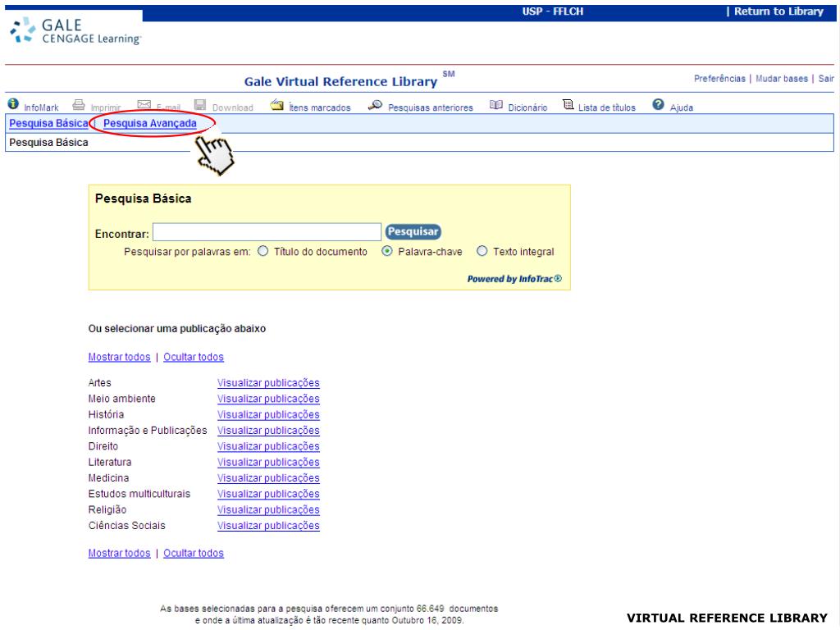Click the Download floppy disk icon
This screenshot has height=630, width=840.
pos(200,104)
